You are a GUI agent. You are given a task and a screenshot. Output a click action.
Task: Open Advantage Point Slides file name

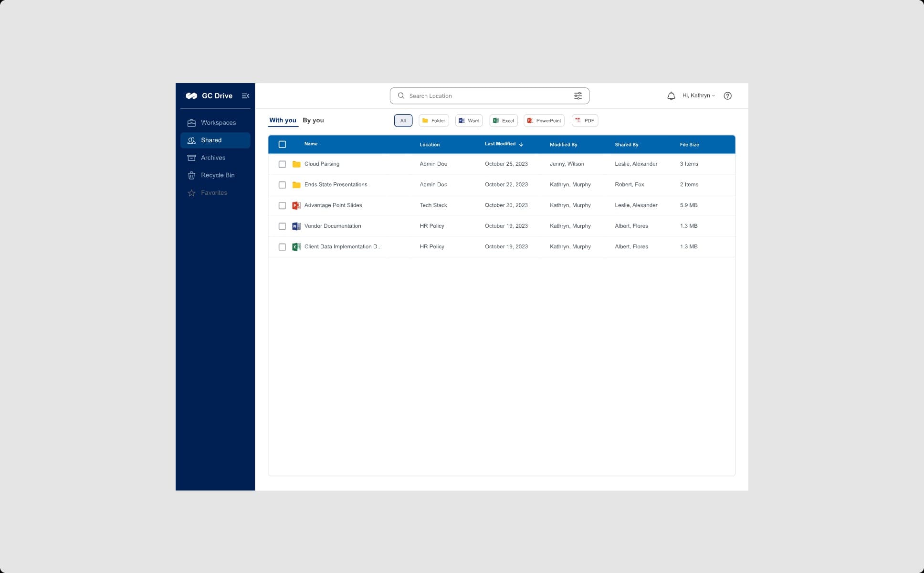click(x=333, y=205)
